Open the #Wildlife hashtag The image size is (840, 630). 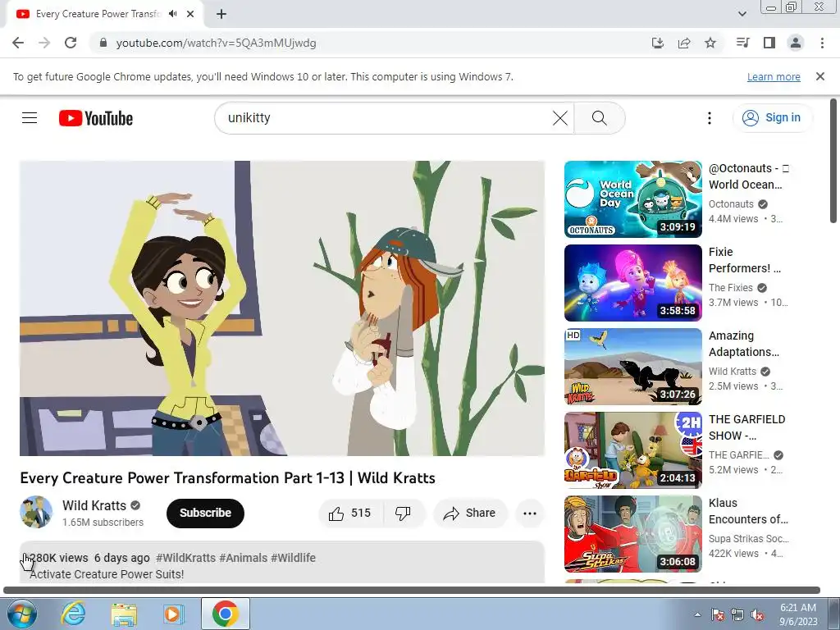[x=293, y=558]
